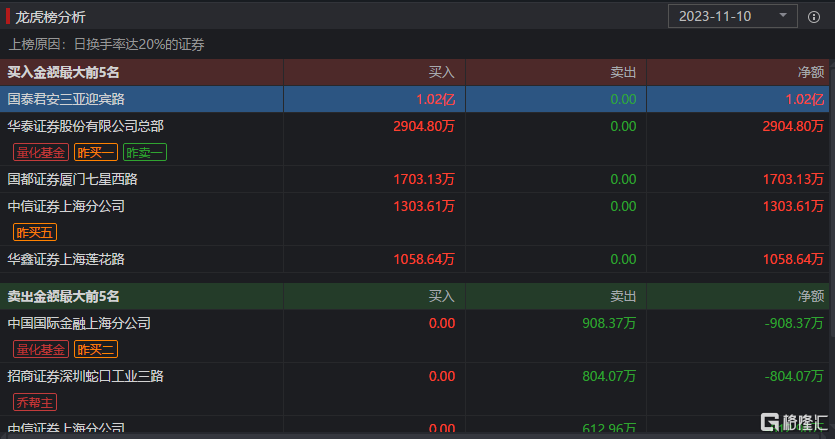
Task: Select the 国泰君安三亚迎宾路 row
Action: [x=414, y=99]
